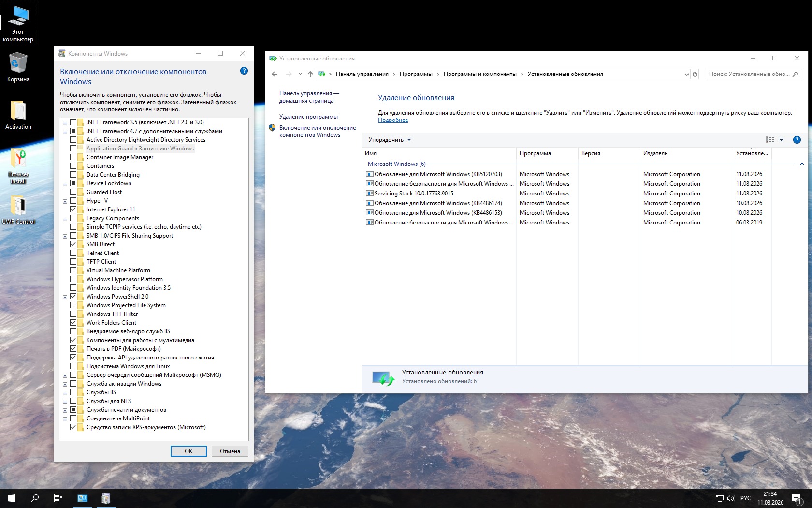
Task: Click the Servicing Stack update icon
Action: (370, 194)
